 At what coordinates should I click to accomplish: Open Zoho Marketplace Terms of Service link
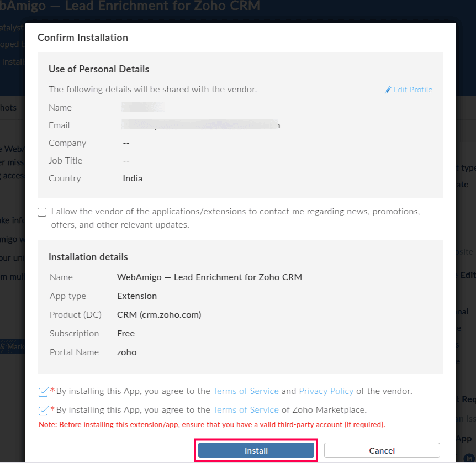coord(246,410)
